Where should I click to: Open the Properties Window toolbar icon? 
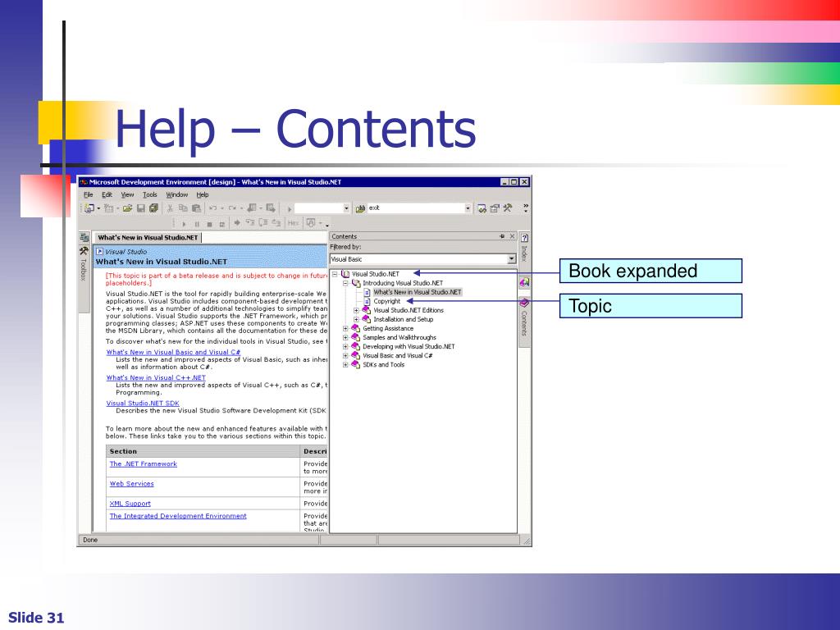(495, 208)
